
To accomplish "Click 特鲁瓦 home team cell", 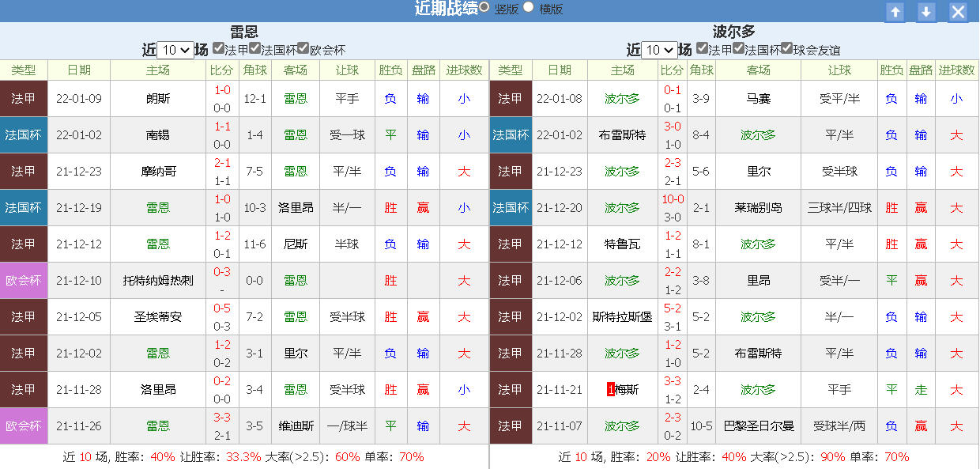I will click(x=623, y=244).
